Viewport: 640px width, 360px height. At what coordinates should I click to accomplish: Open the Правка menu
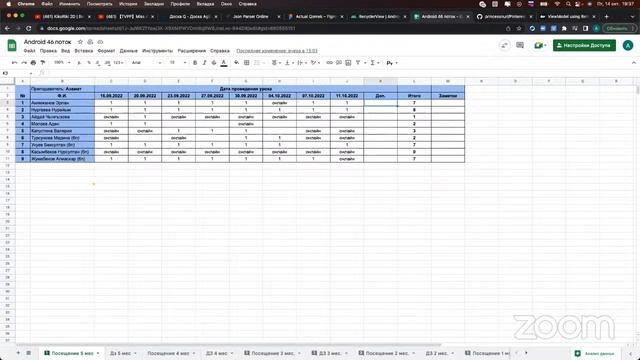pyautogui.click(x=48, y=51)
